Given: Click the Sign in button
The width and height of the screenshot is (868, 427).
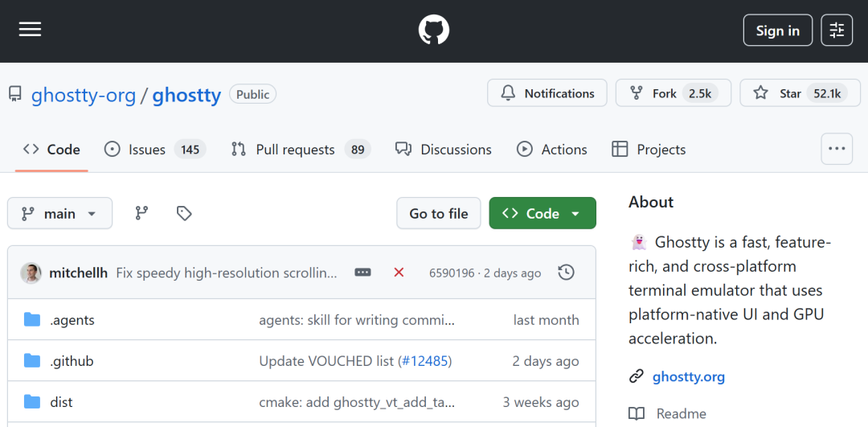Looking at the screenshot, I should tap(778, 30).
